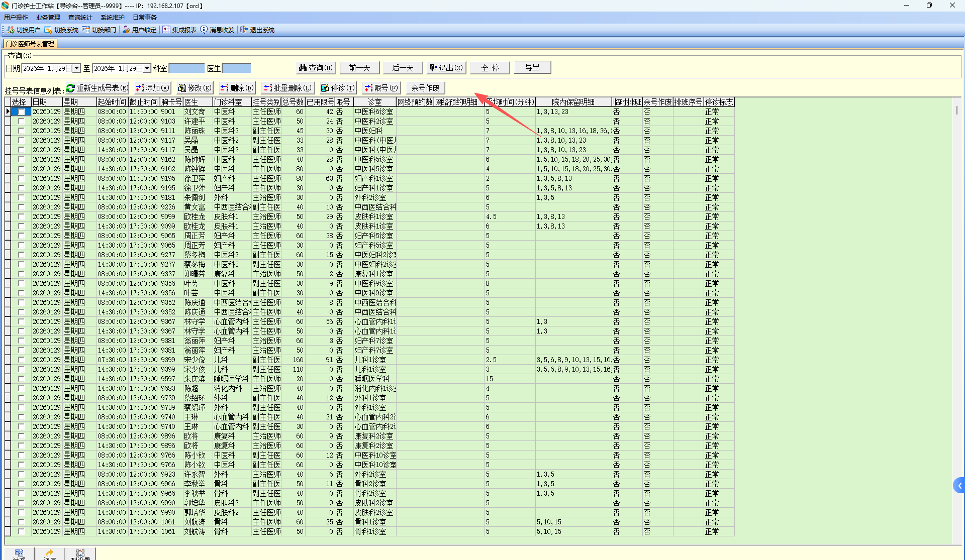This screenshot has width=965, height=560.
Task: Click the 切换用户 switch-user toolbar icon
Action: pos(11,30)
